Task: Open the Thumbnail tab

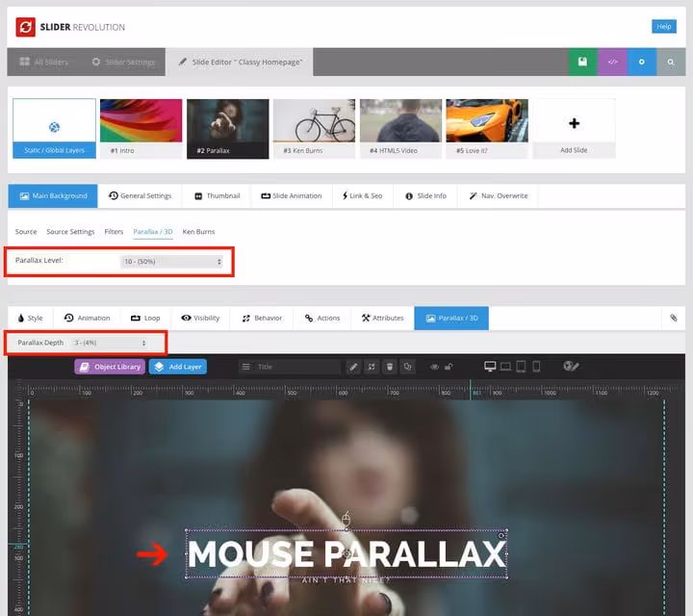Action: 217,195
